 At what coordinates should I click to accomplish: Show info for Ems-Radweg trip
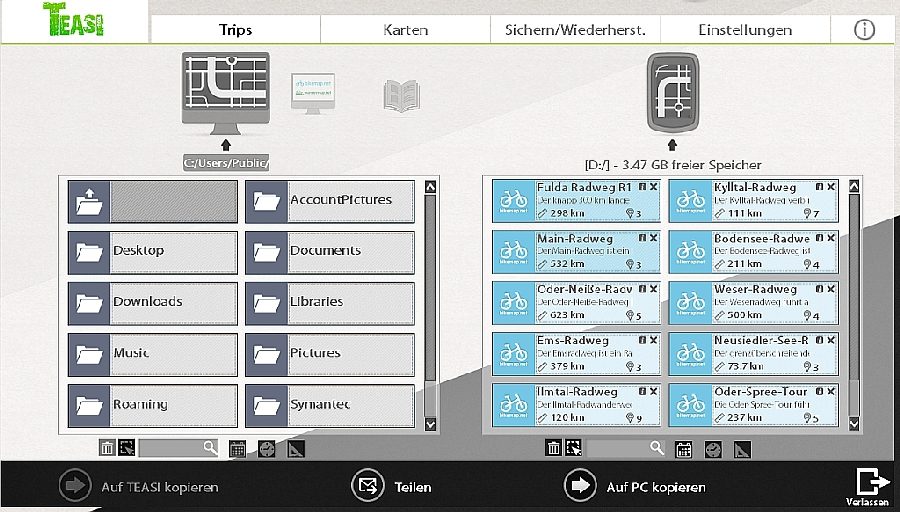click(642, 340)
